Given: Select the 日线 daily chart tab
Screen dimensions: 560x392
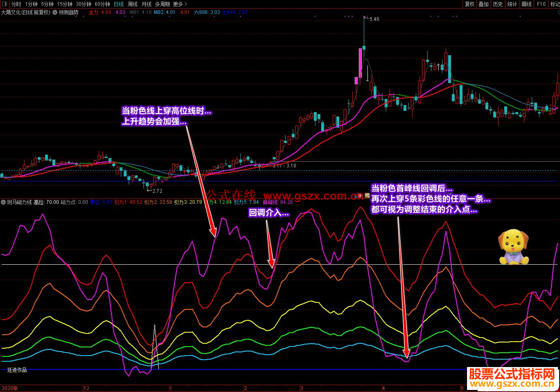Looking at the screenshot, I should click(x=118, y=4).
